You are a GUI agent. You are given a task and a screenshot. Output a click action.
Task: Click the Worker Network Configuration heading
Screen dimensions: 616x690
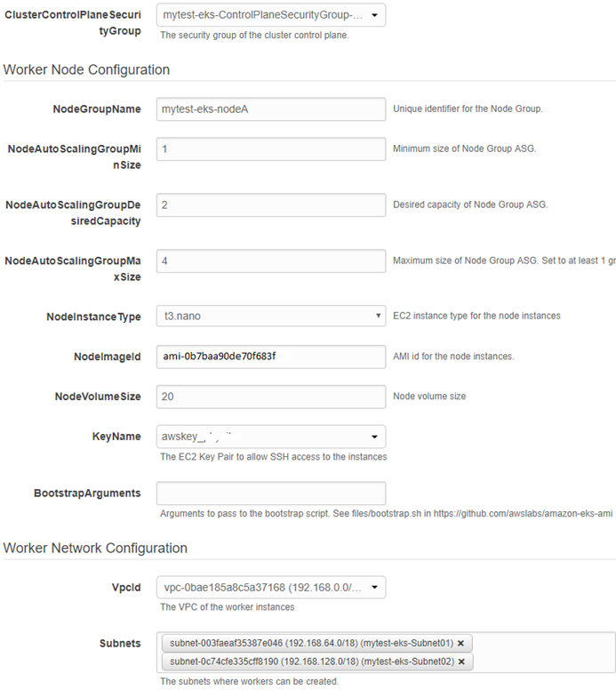95,548
